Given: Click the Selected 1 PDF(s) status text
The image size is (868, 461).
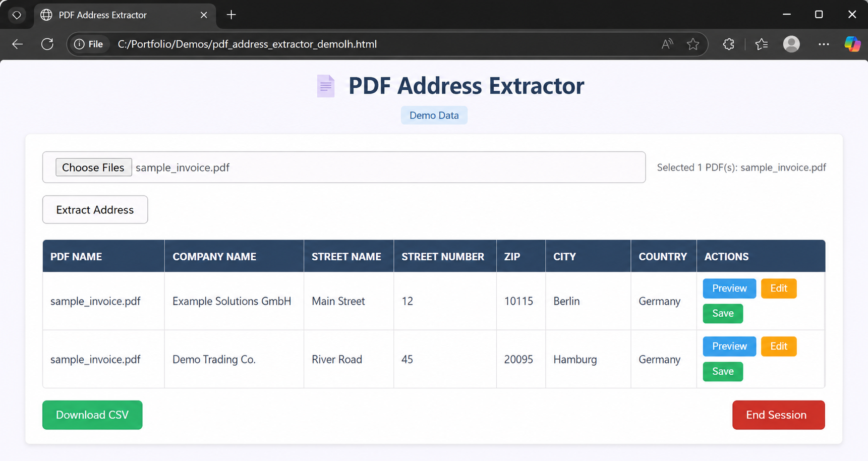Looking at the screenshot, I should 741,167.
